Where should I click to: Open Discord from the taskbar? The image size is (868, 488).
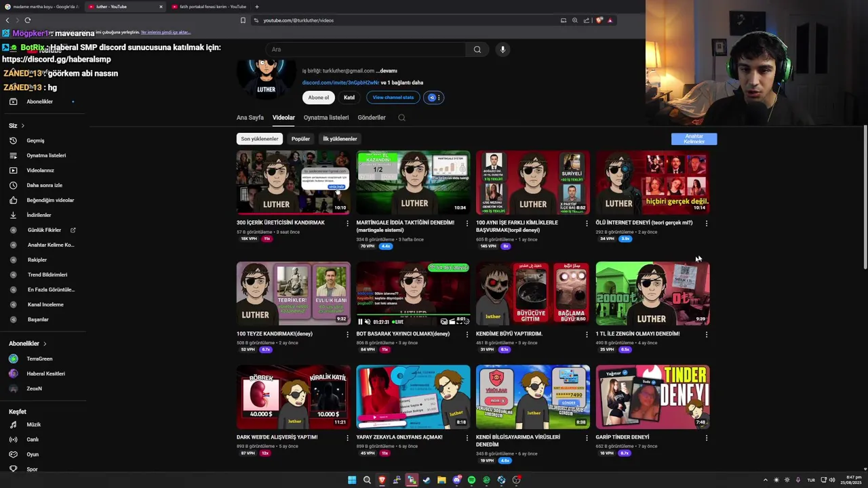click(456, 480)
